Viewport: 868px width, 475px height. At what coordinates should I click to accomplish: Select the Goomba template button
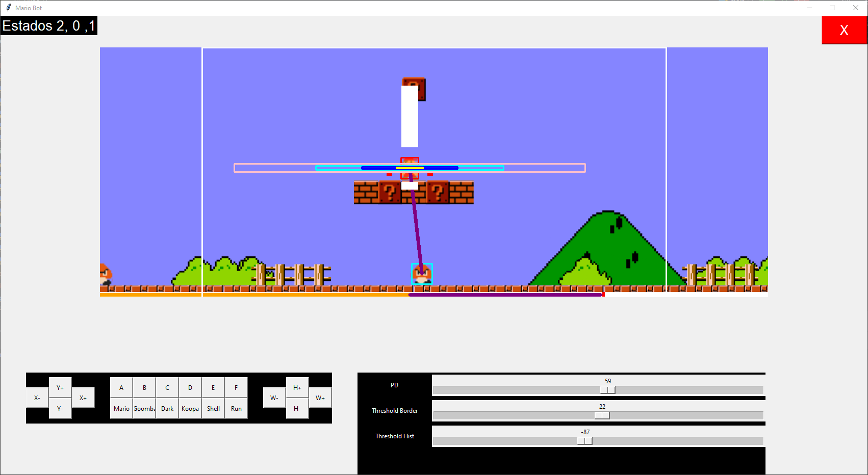[x=144, y=409]
